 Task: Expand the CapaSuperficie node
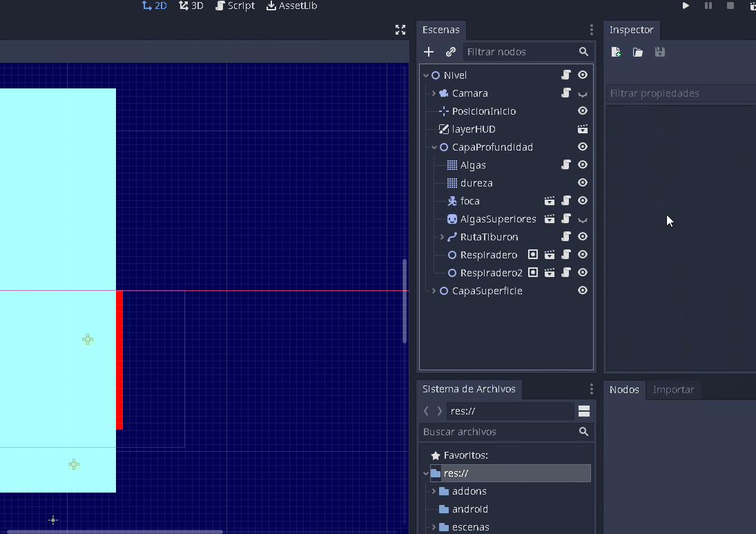[434, 291]
